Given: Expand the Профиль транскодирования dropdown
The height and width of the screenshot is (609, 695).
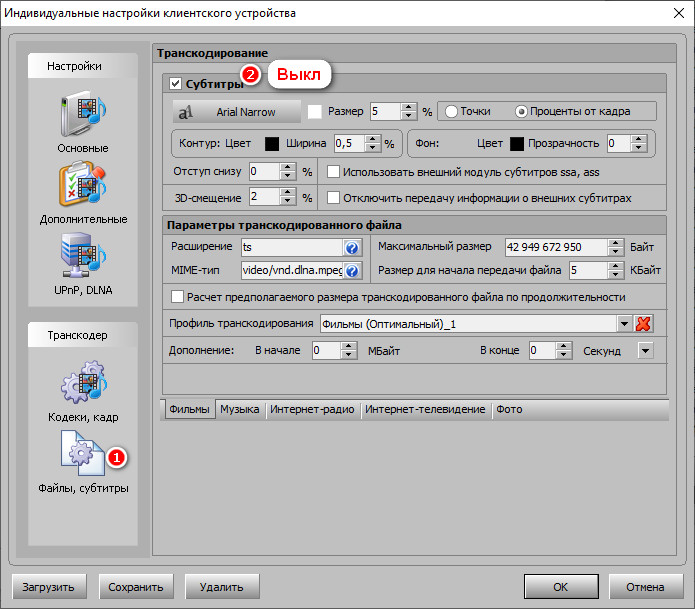Looking at the screenshot, I should pos(624,324).
